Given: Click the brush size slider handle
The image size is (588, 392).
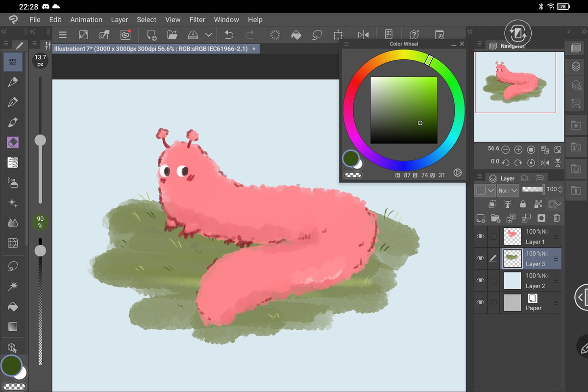Looking at the screenshot, I should click(40, 141).
